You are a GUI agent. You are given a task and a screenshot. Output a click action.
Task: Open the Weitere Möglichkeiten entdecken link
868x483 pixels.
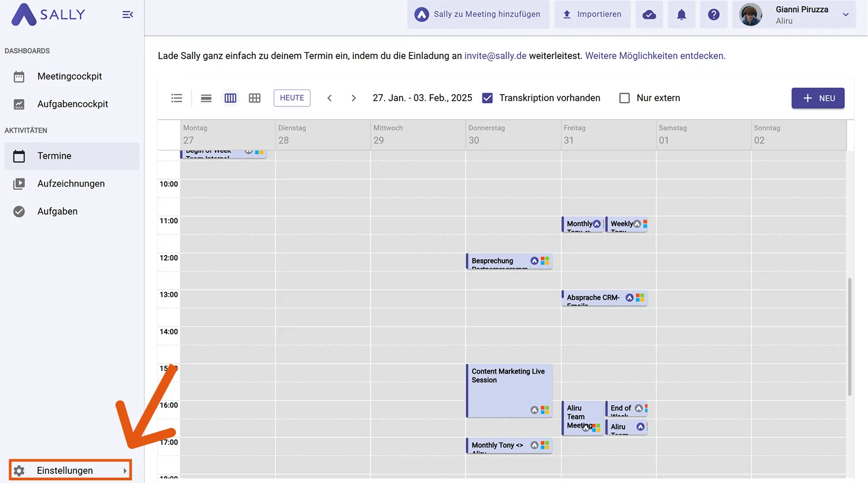[655, 56]
